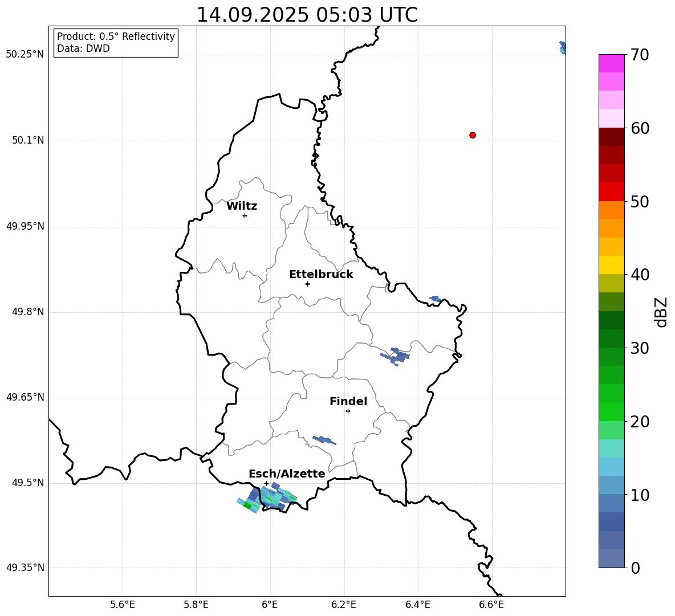
Task: Click the magenta top colorbar segment
Action: coord(611,63)
